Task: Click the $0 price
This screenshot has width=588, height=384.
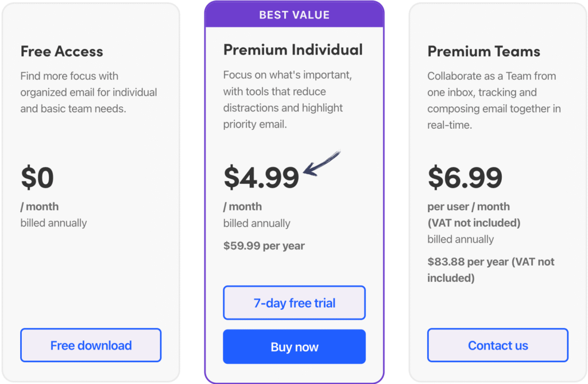Action: pos(37,178)
